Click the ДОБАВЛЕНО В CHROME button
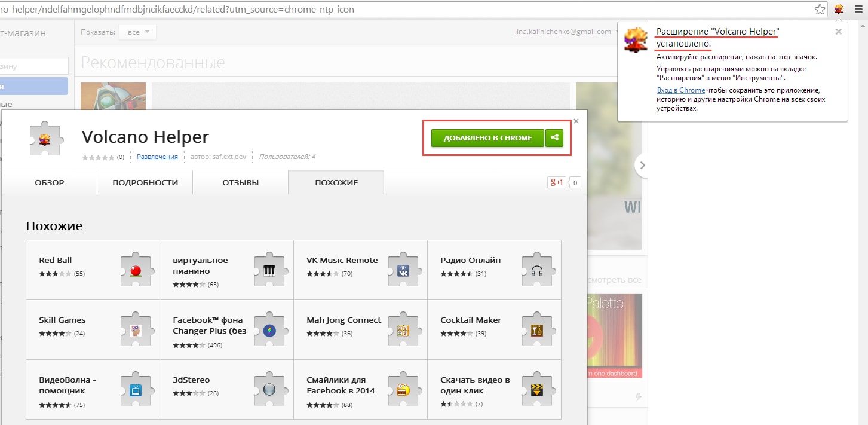The image size is (868, 425). click(x=487, y=138)
